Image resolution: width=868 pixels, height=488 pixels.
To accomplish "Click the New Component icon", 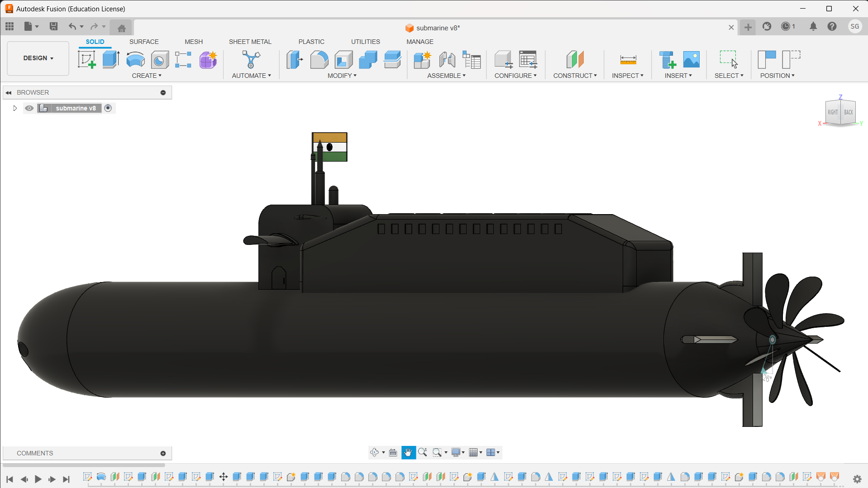I will pyautogui.click(x=422, y=59).
